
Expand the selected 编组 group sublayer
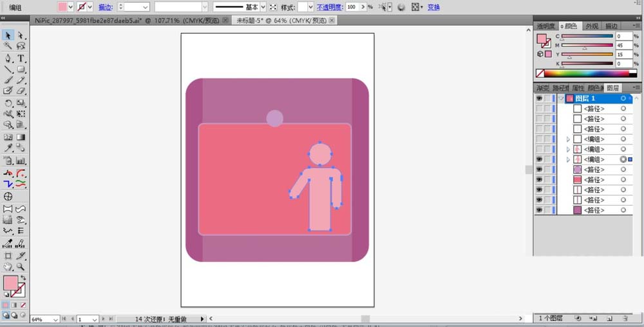(567, 159)
